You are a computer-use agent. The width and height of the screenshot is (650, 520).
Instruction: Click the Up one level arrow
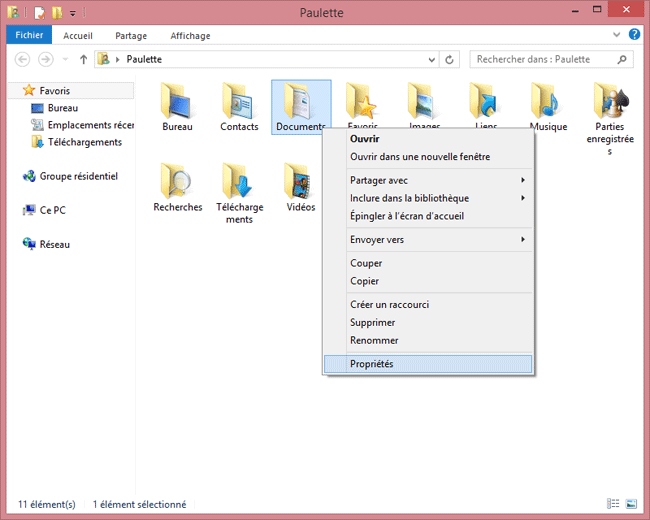[83, 59]
